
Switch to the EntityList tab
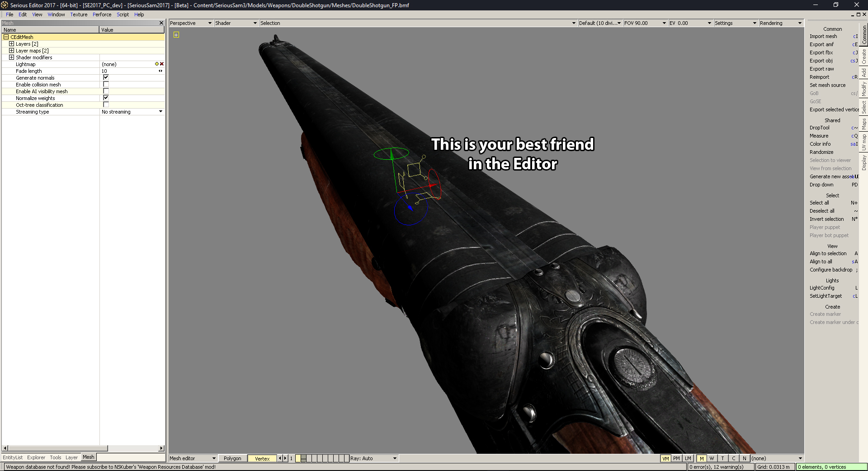click(x=13, y=457)
